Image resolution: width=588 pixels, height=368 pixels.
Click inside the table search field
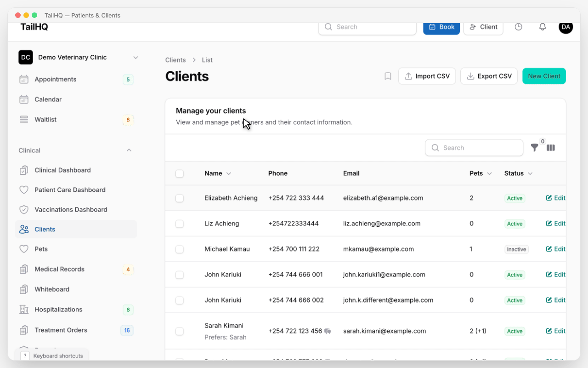[474, 148]
